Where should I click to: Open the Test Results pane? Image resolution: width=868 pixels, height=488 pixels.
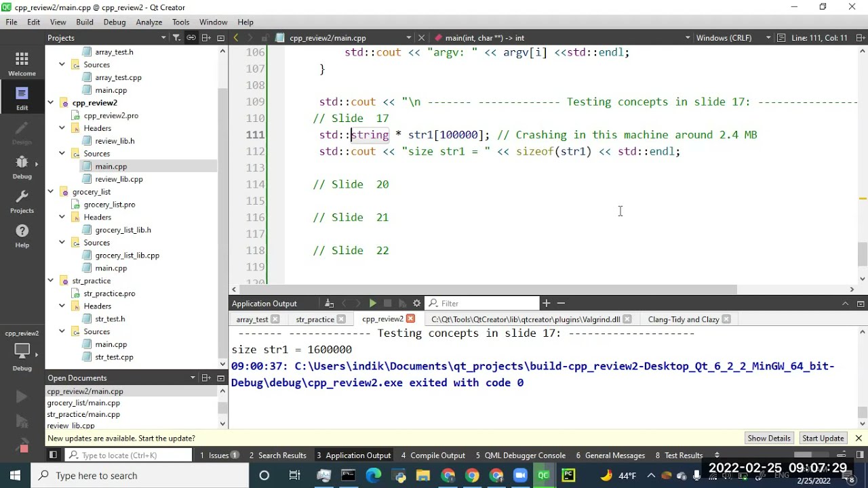[x=679, y=455]
